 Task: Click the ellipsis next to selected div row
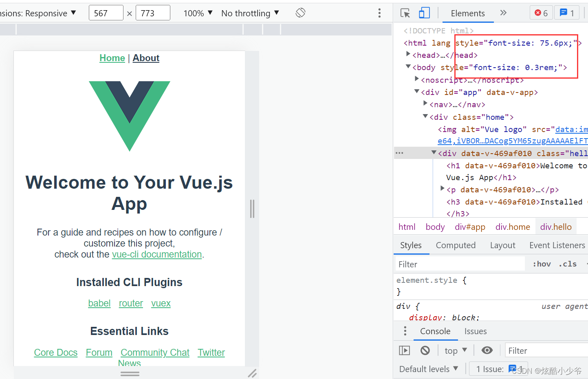click(399, 153)
